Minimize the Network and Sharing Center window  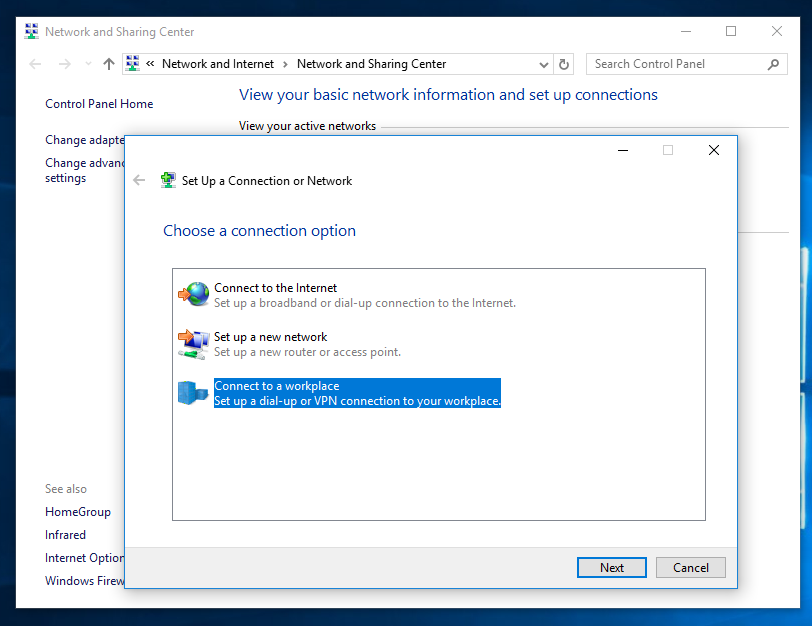pos(686,32)
